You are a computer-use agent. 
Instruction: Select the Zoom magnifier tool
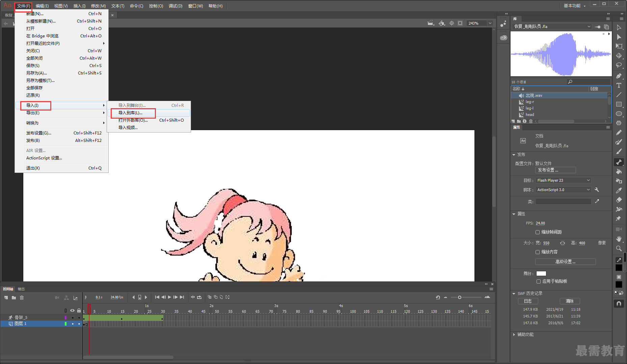[x=619, y=248]
